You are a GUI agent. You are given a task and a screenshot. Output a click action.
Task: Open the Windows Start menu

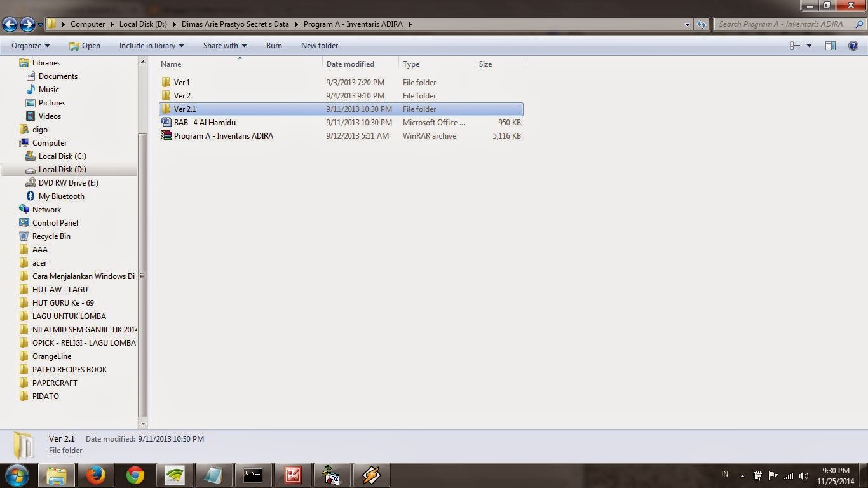click(17, 475)
